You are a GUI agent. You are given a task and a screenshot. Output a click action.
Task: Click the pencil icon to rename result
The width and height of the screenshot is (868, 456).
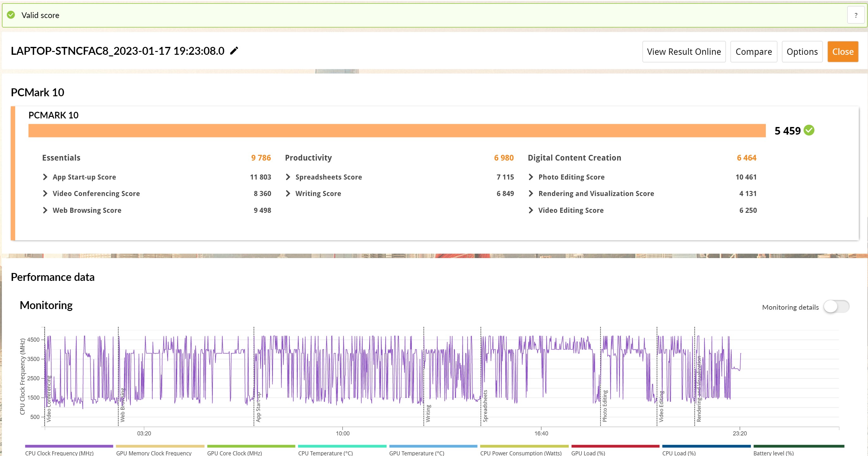click(x=234, y=51)
